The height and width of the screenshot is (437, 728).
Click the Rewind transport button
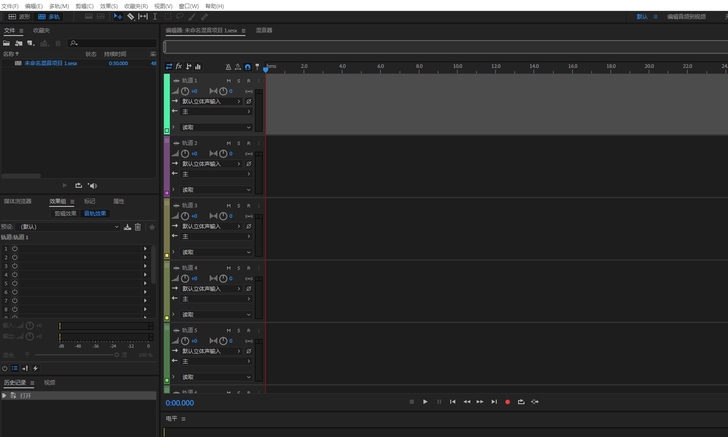[467, 402]
